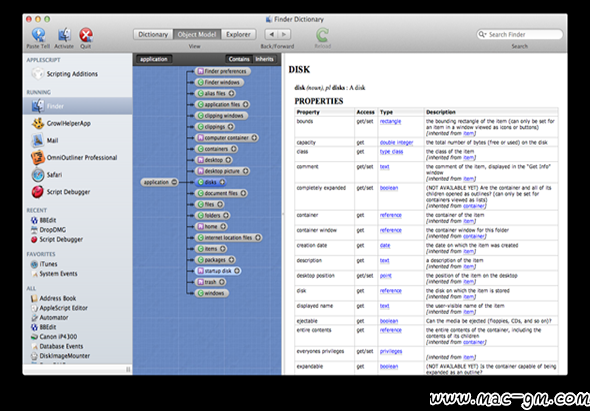Select the Finder preferences node
This screenshot has height=411, width=590.
(222, 71)
